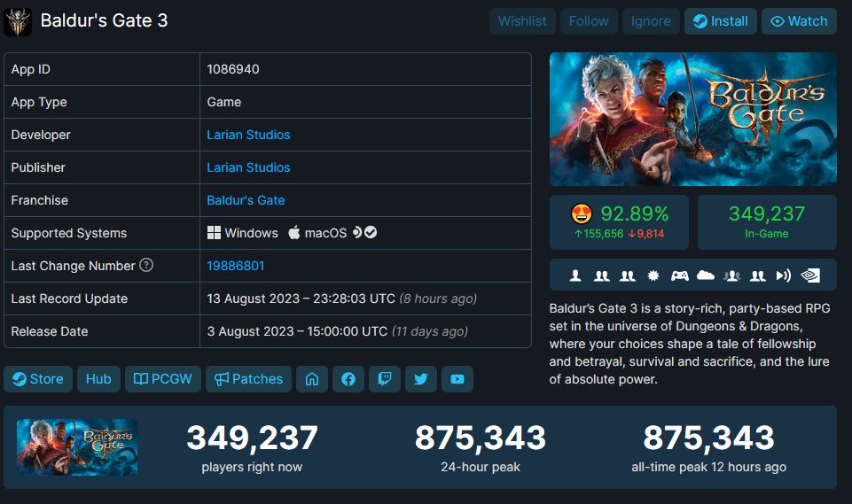Click the Facebook icon
This screenshot has height=504, width=852.
pyautogui.click(x=348, y=379)
